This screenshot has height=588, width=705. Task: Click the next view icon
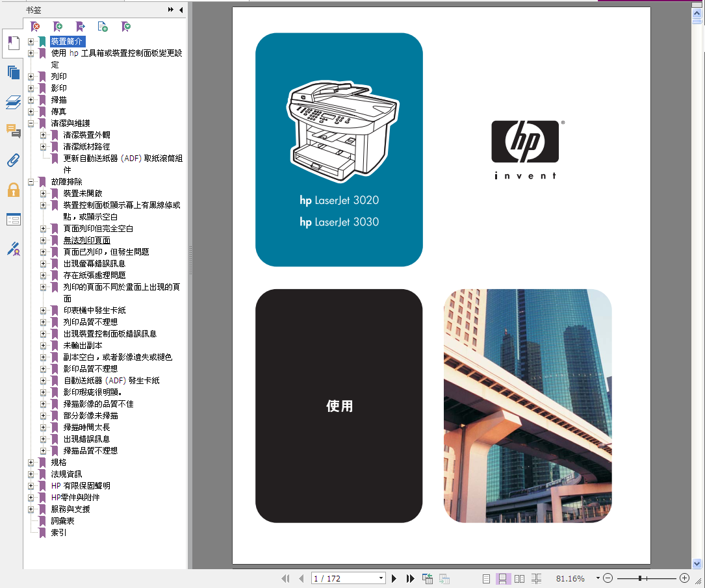(444, 578)
